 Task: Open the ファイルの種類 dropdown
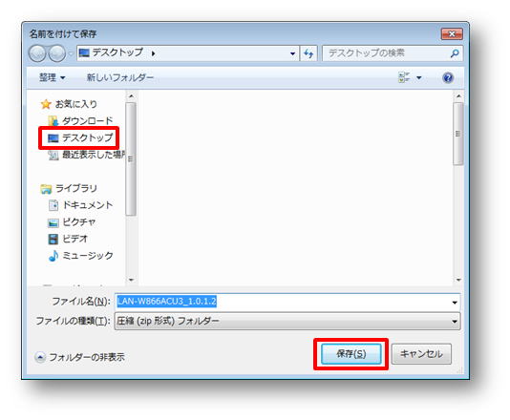tap(287, 321)
